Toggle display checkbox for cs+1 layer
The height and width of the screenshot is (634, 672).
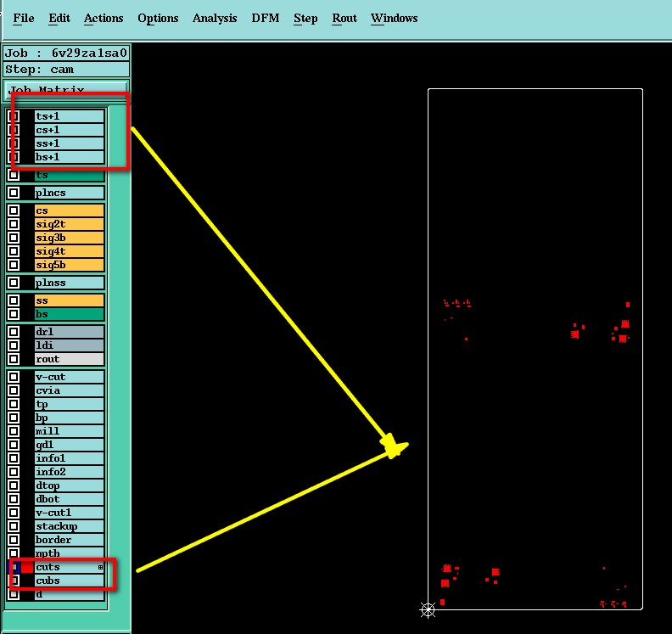(x=14, y=130)
